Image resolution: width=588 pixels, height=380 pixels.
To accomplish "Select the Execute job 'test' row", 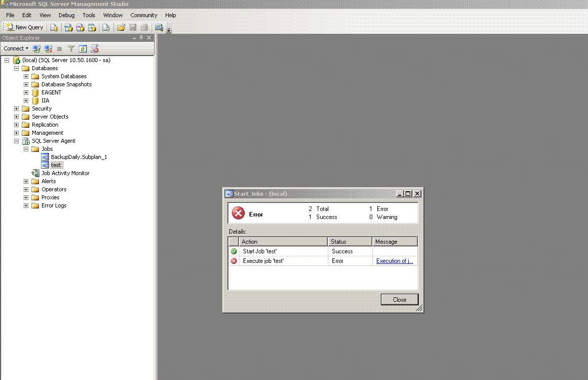I will (323, 261).
